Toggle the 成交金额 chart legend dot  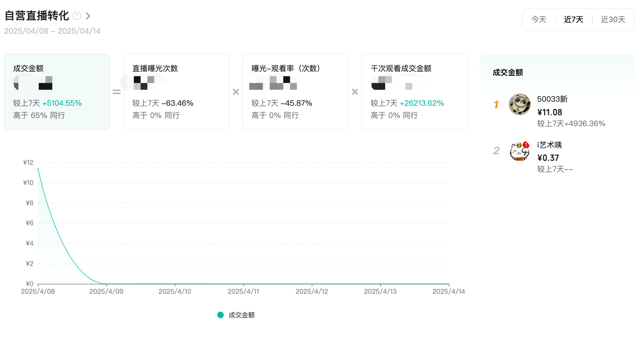tap(220, 315)
